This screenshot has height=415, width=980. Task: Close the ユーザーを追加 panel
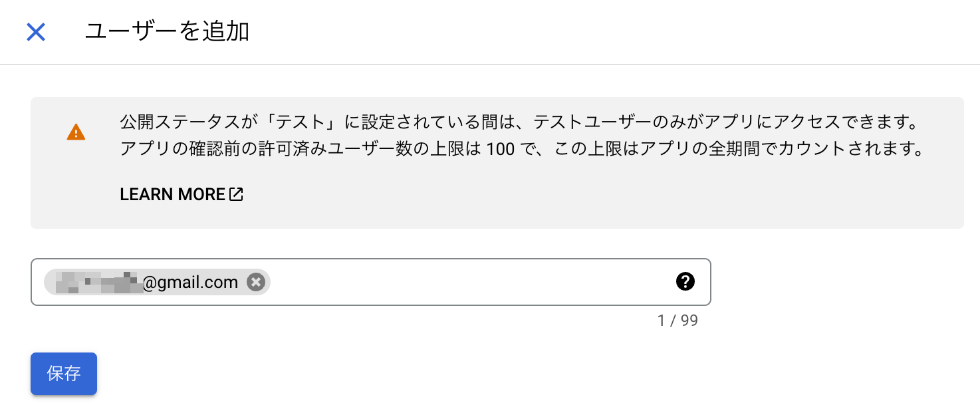(x=35, y=32)
